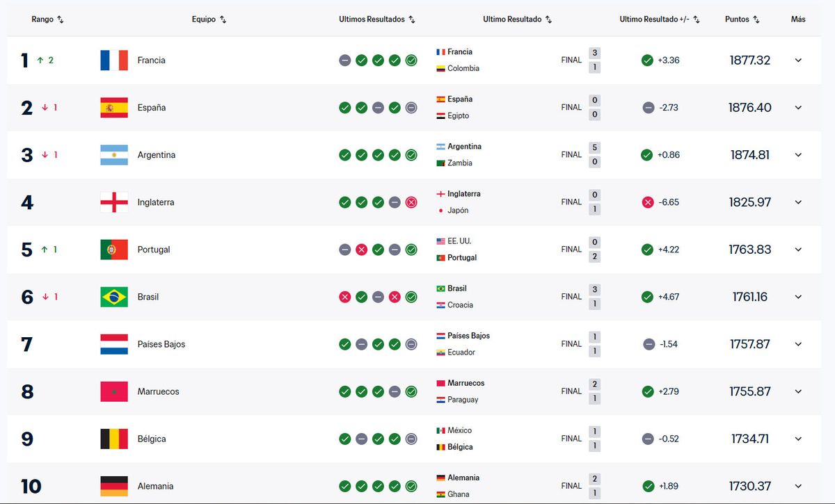Expand Marruecos row details chevron
835x504 pixels.
click(x=798, y=391)
